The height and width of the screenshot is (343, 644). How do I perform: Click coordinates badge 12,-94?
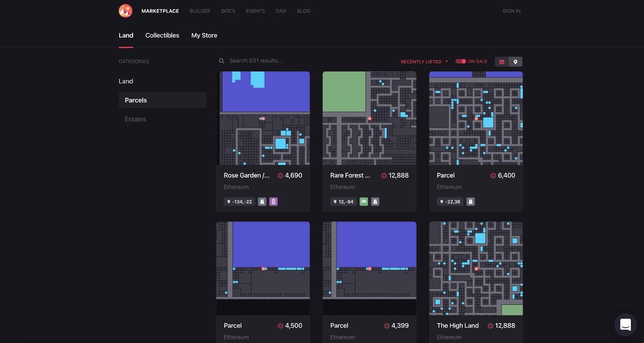pos(344,202)
